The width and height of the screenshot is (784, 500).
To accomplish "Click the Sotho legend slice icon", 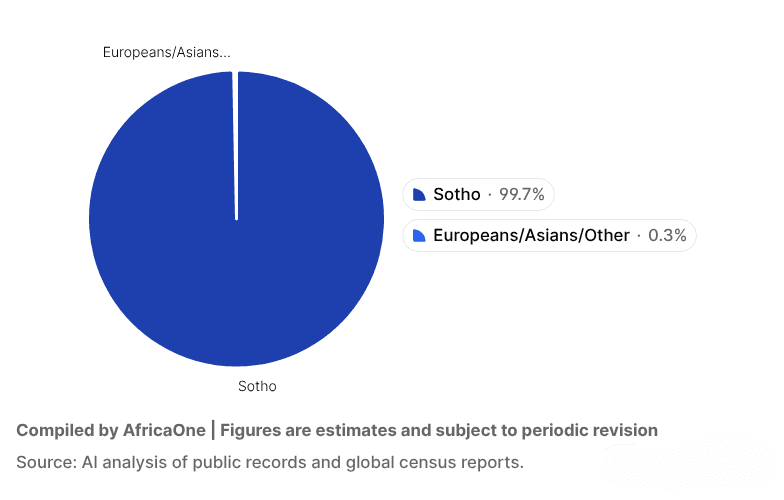I will click(419, 194).
